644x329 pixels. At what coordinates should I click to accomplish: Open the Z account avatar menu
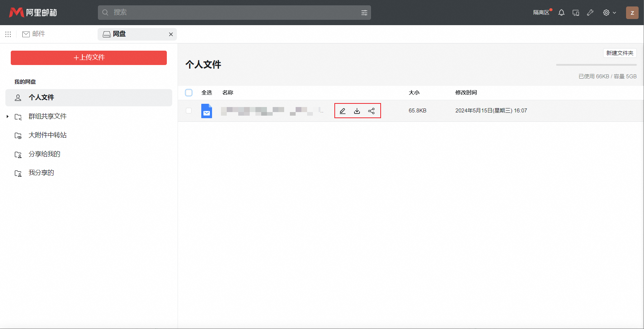[632, 13]
